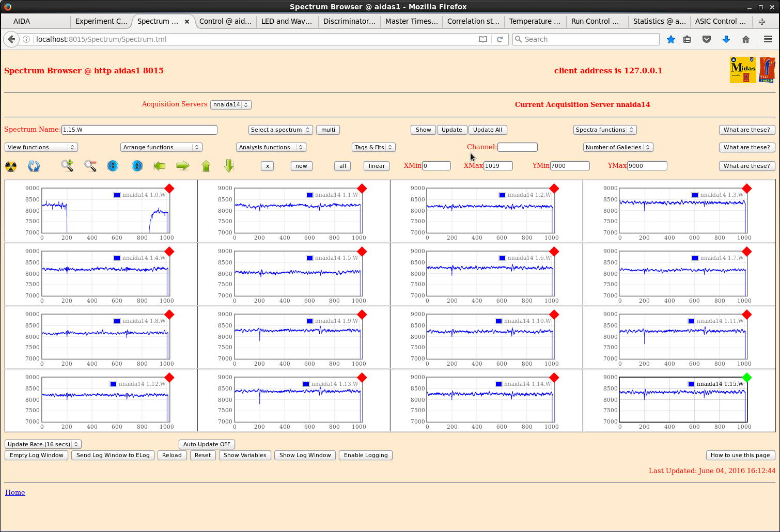780x532 pixels.
Task: Click the Auto Update OFF button
Action: [x=207, y=444]
